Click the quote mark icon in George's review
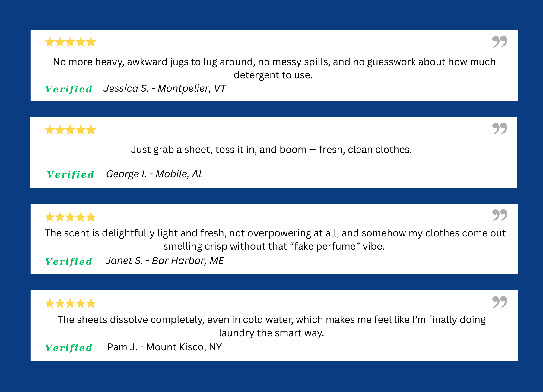The height and width of the screenshot is (392, 543). pyautogui.click(x=500, y=128)
